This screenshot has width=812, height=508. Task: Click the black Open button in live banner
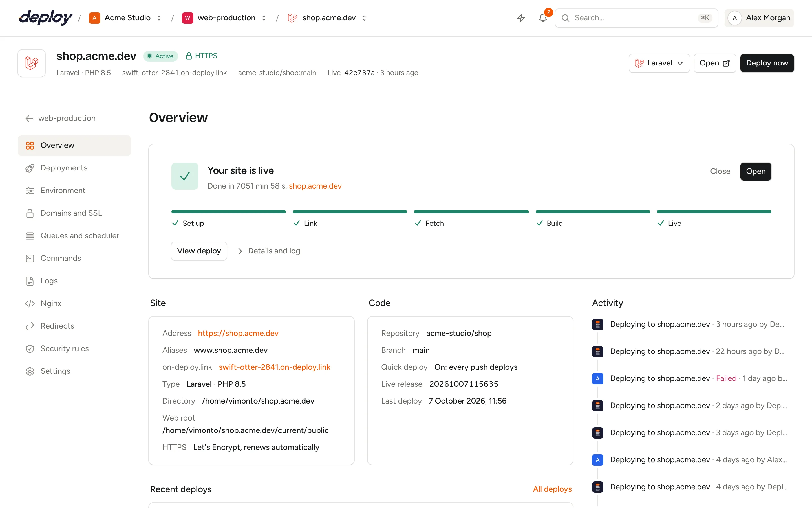coord(756,171)
